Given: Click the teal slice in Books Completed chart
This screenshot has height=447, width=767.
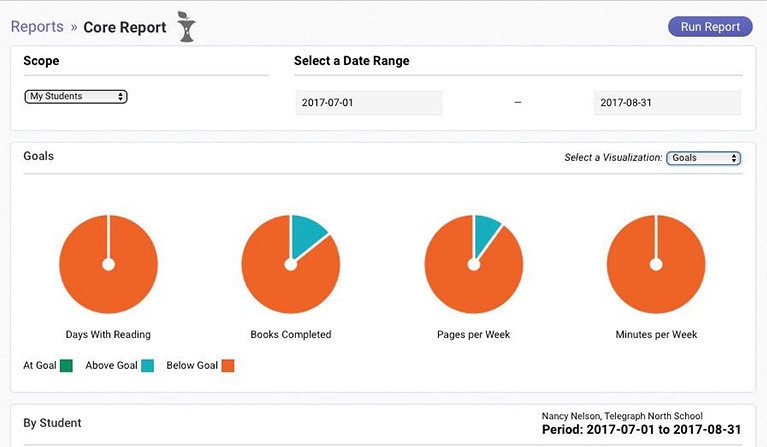Looking at the screenshot, I should tap(308, 235).
